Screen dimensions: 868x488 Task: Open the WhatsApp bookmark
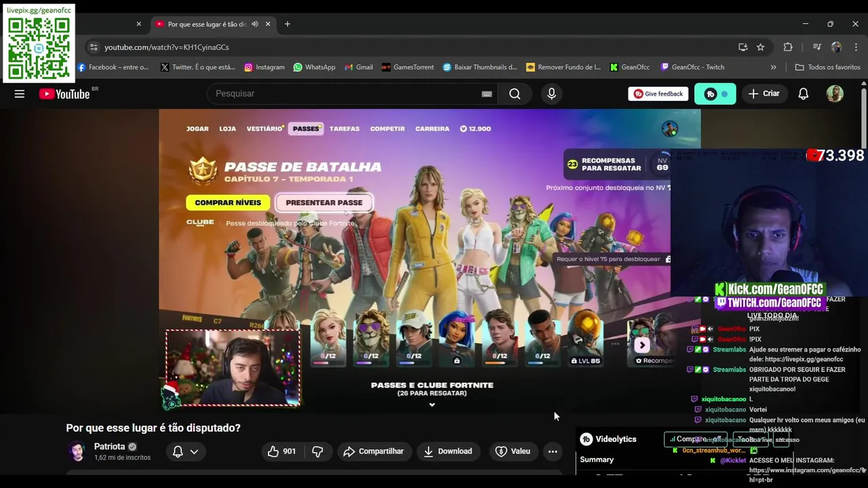click(x=314, y=67)
